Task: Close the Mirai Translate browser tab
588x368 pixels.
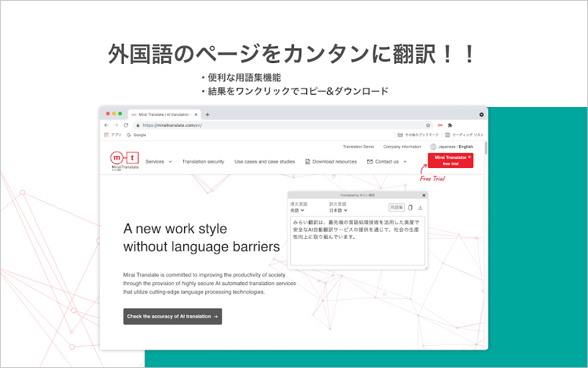Action: click(196, 115)
